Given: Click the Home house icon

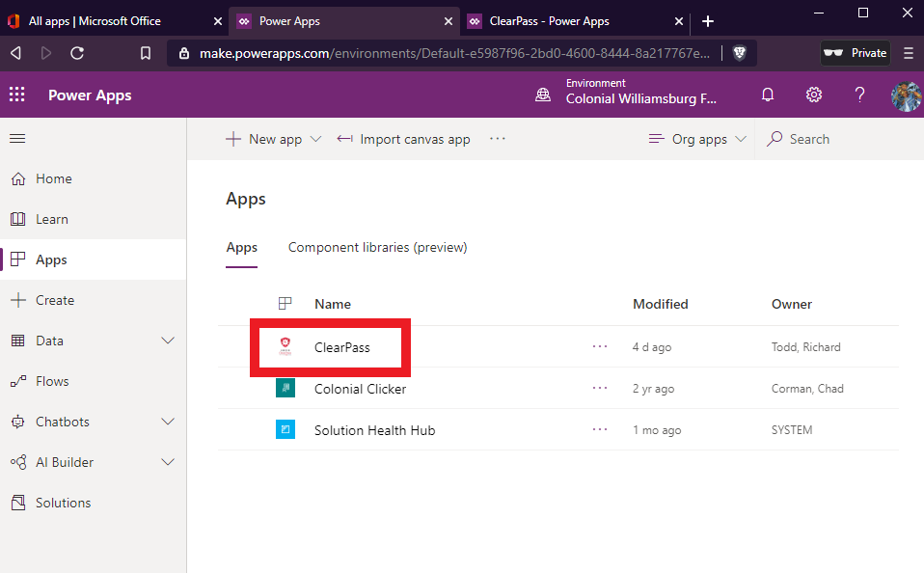Looking at the screenshot, I should (x=18, y=178).
